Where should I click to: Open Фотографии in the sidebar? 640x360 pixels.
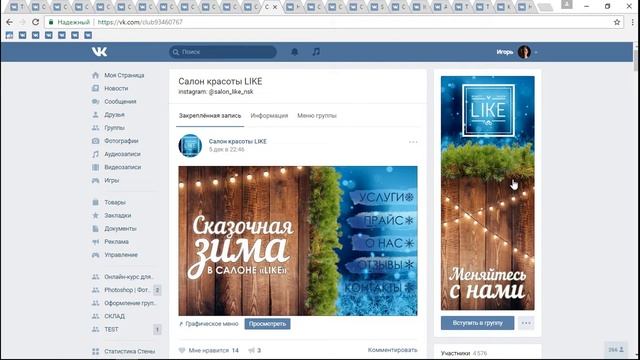pos(121,140)
